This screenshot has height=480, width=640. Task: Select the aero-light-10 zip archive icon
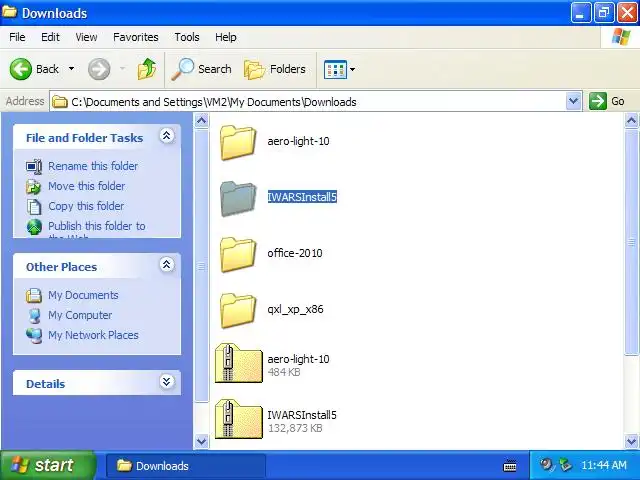click(239, 363)
